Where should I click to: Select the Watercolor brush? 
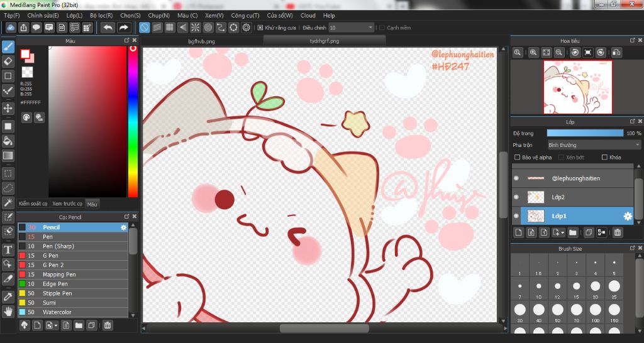(73, 312)
